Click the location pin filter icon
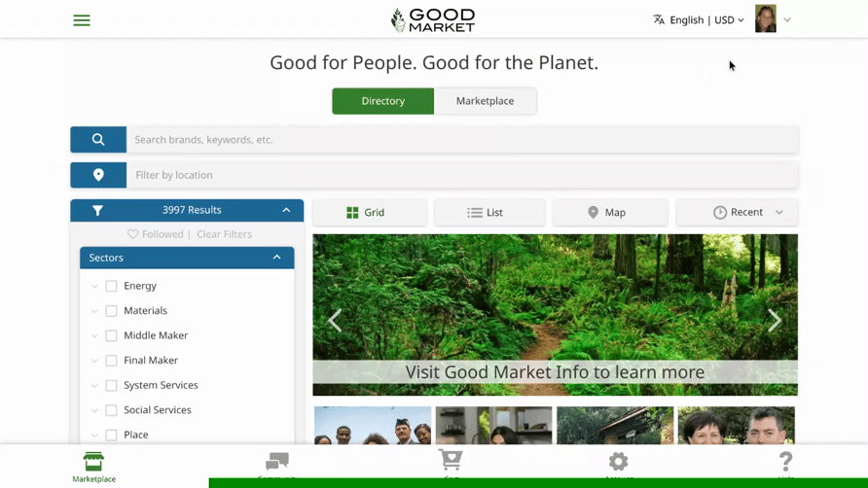This screenshot has height=488, width=868. point(98,175)
